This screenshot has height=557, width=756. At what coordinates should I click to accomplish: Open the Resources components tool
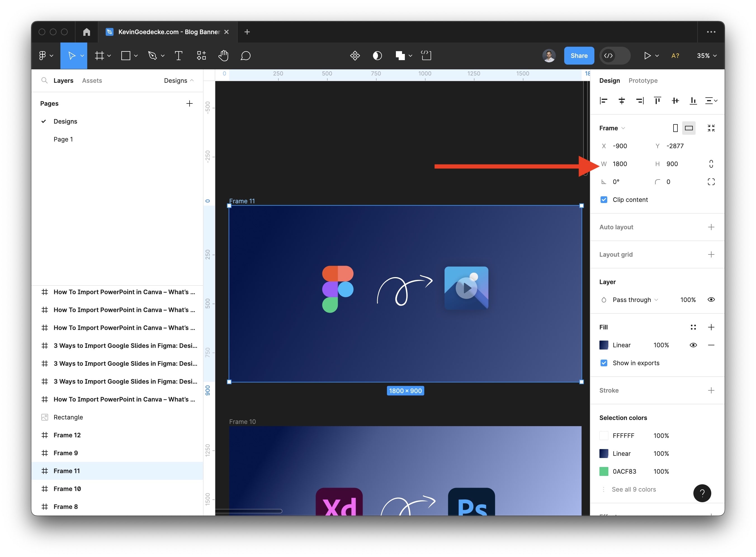201,56
